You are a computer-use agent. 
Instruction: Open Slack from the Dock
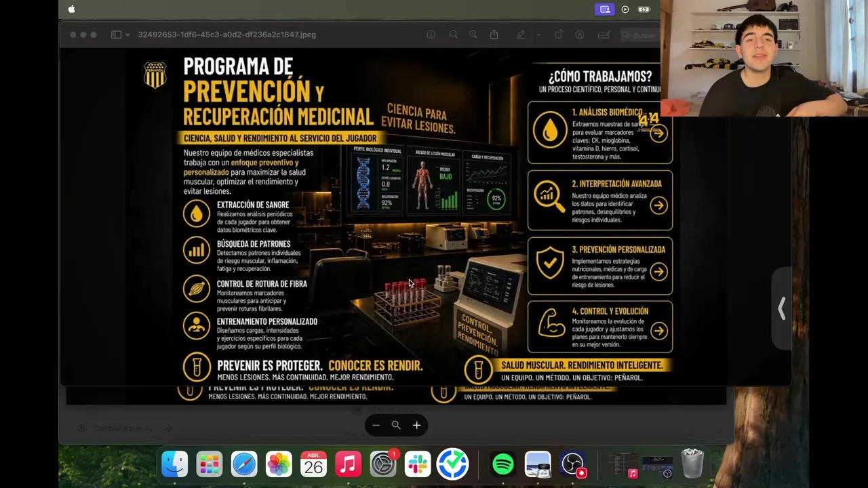[x=418, y=464]
